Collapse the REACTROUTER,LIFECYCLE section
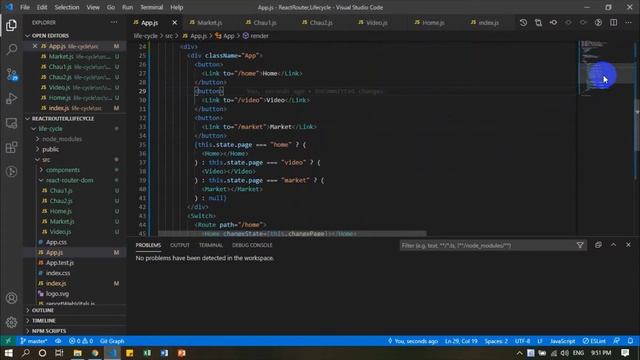Viewport: 640px width, 360px height. point(62,118)
